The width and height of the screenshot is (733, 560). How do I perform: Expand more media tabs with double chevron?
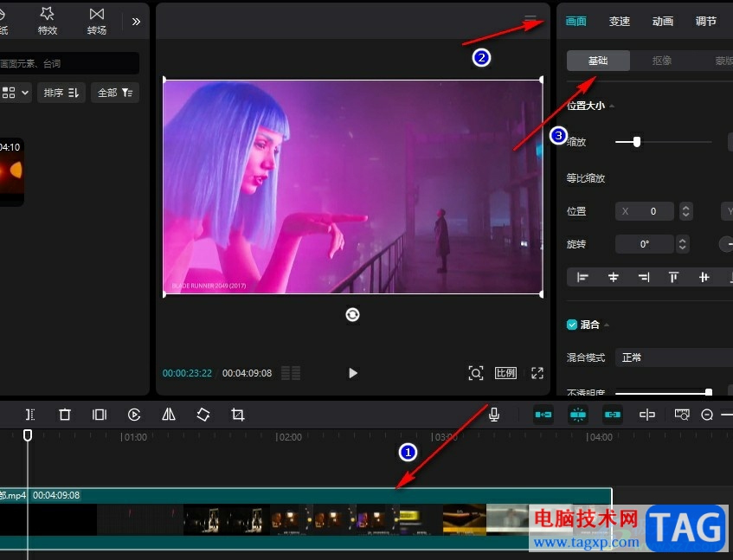[136, 22]
